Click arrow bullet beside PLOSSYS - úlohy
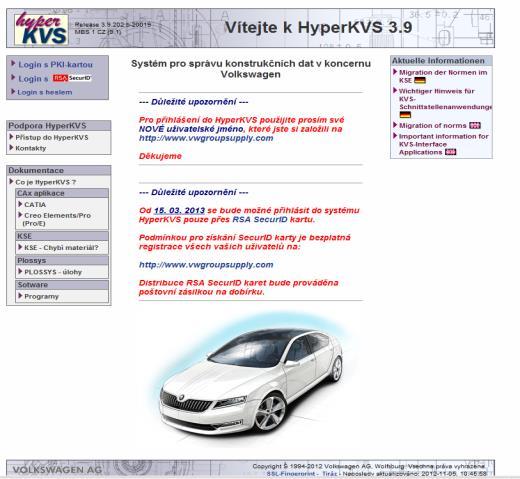The width and height of the screenshot is (520, 479). (20, 271)
